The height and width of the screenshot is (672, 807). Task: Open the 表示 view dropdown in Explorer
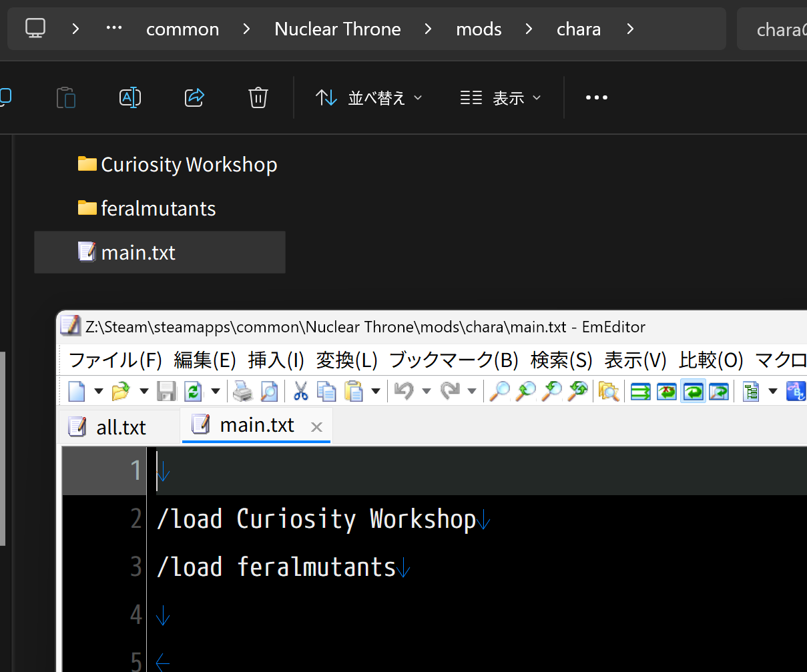[x=501, y=98]
